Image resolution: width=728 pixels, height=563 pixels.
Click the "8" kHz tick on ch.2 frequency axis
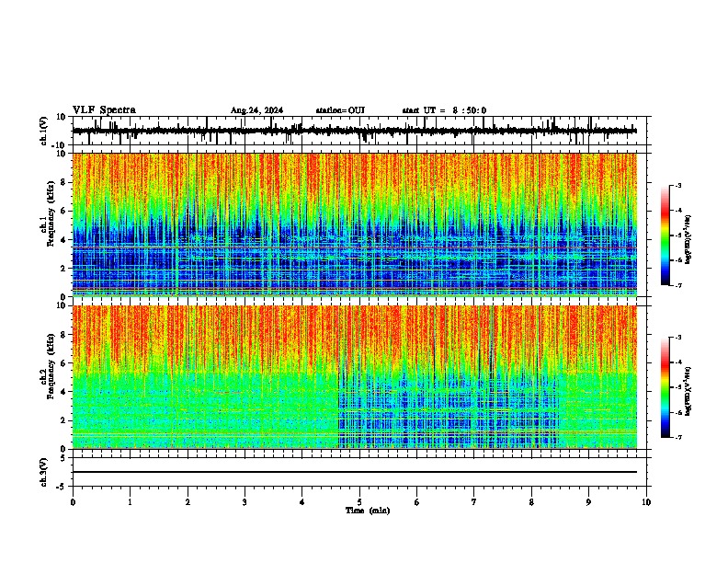click(64, 335)
